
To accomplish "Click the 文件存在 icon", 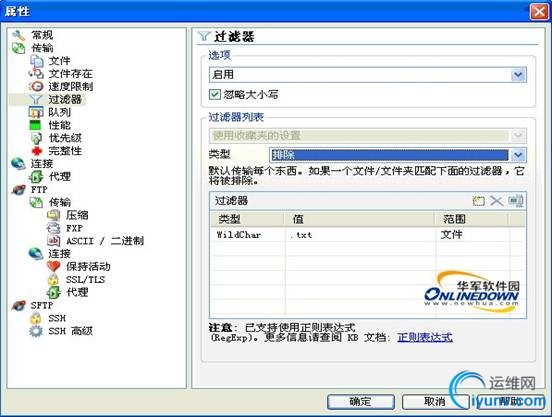I will 36,74.
